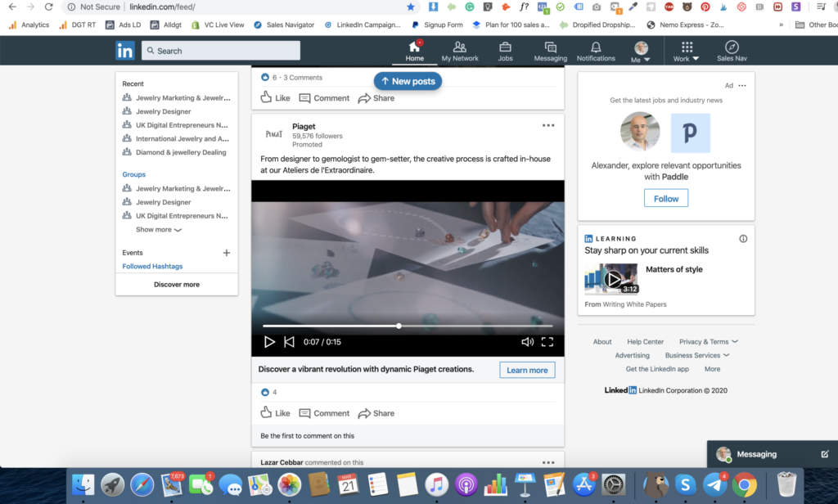Like the post with 3 Comments

[275, 98]
